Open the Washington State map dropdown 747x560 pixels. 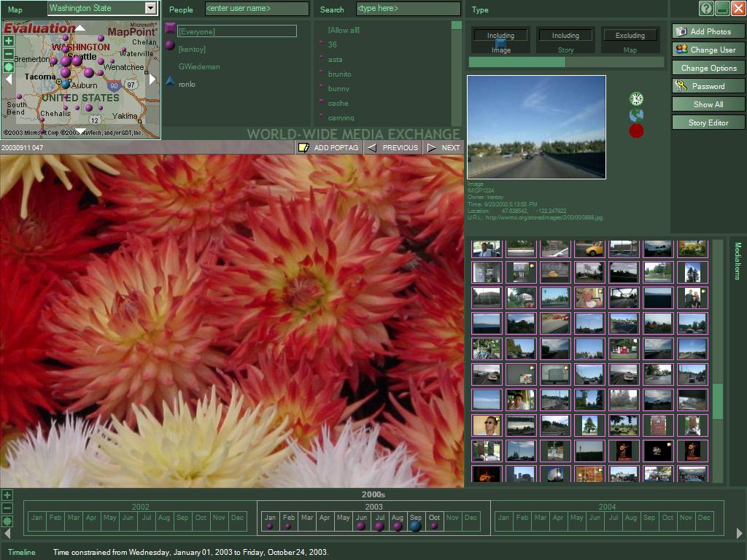click(x=150, y=8)
